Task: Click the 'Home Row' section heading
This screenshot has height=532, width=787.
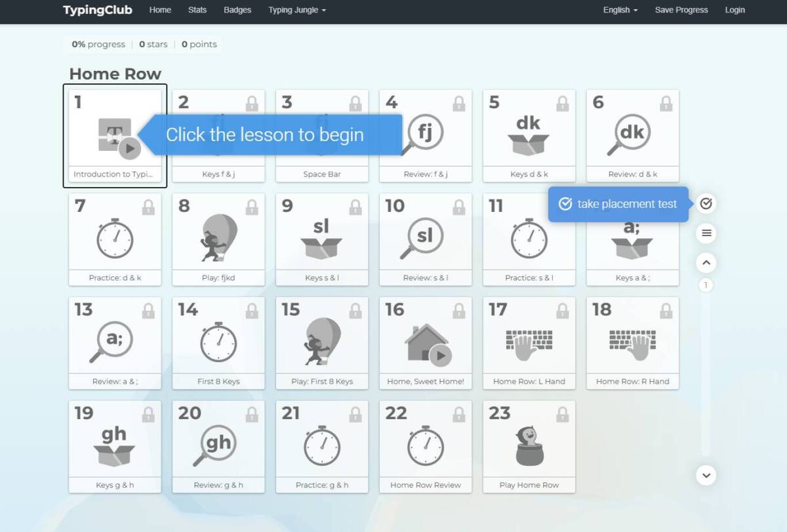Action: [115, 74]
